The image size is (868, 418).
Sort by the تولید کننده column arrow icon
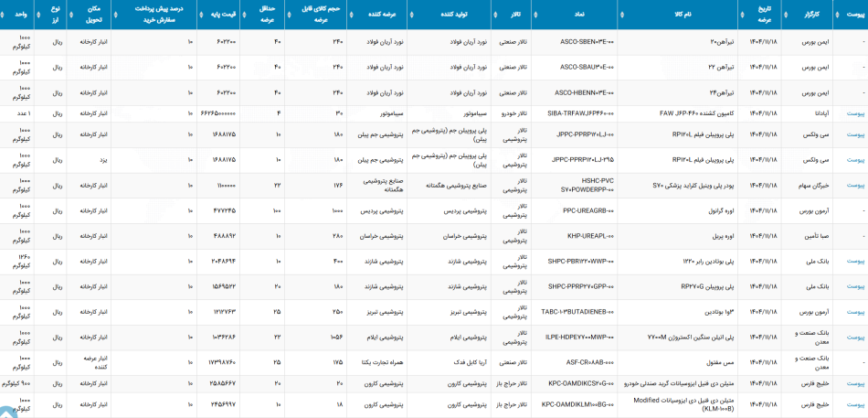tap(412, 15)
